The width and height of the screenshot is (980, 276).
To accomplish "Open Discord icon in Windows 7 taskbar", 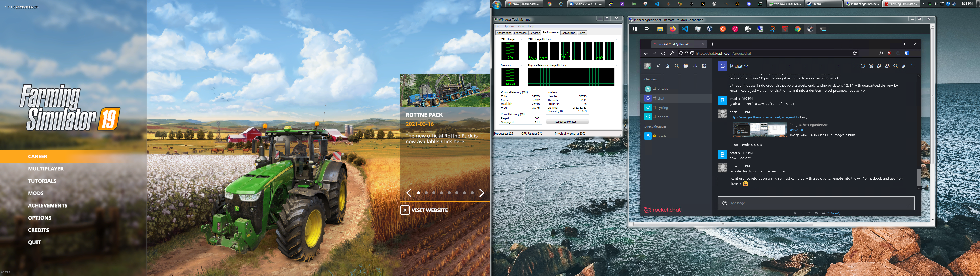I will (x=749, y=4).
